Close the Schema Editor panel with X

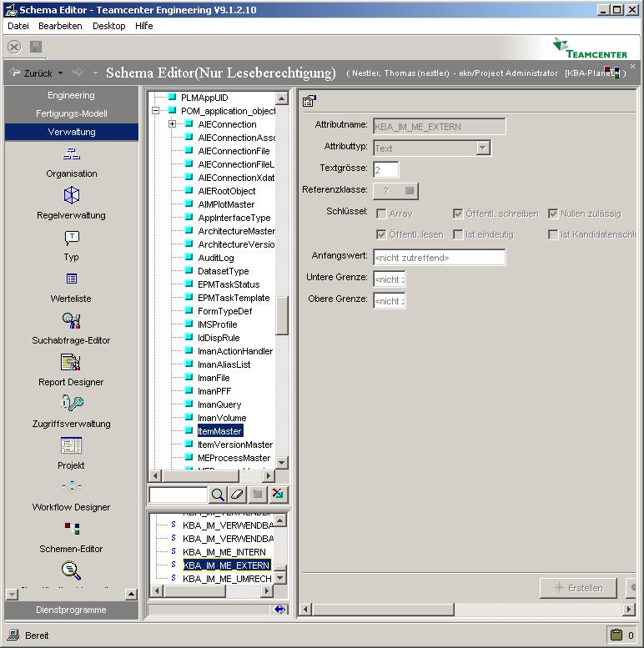point(632,66)
